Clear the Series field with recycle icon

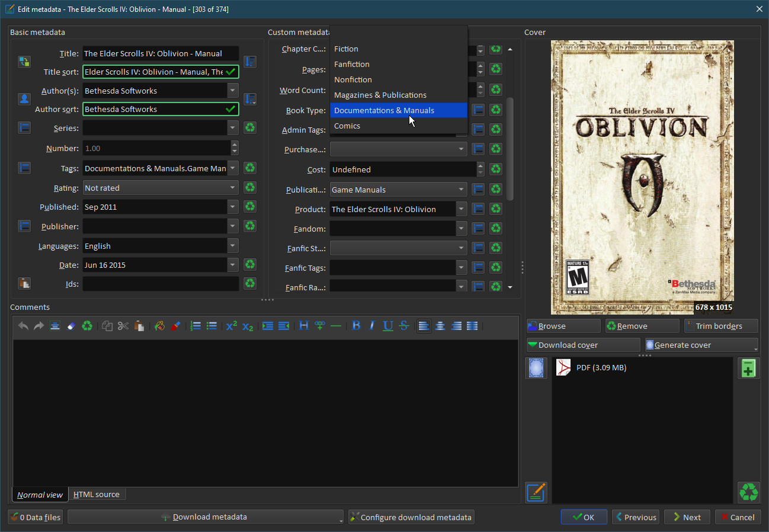(250, 127)
